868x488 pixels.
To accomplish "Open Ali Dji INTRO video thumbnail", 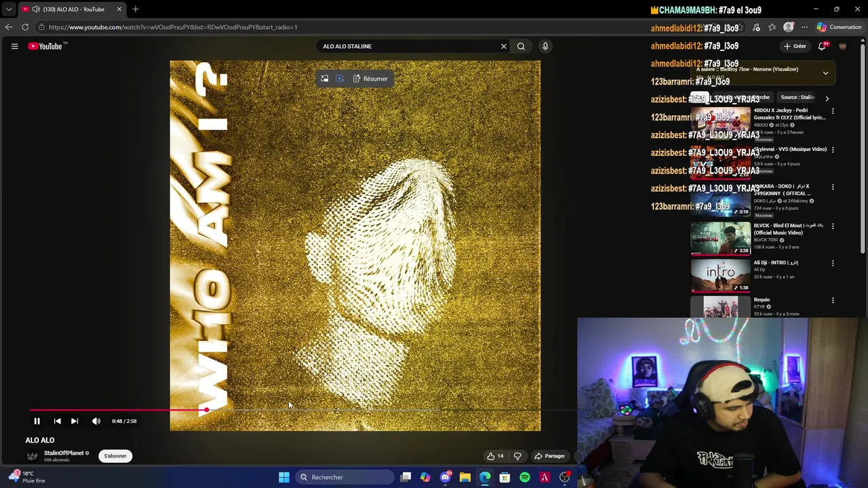I will click(x=720, y=276).
